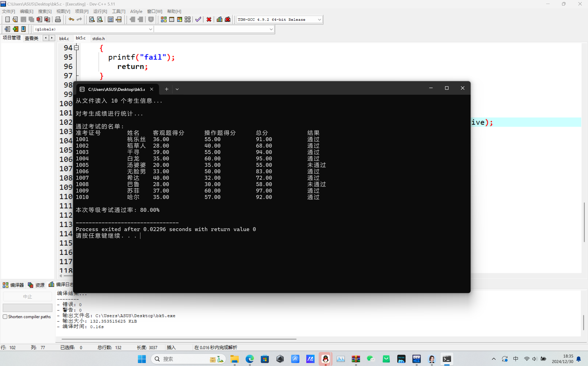Click the Compile four-squares icon

[164, 20]
